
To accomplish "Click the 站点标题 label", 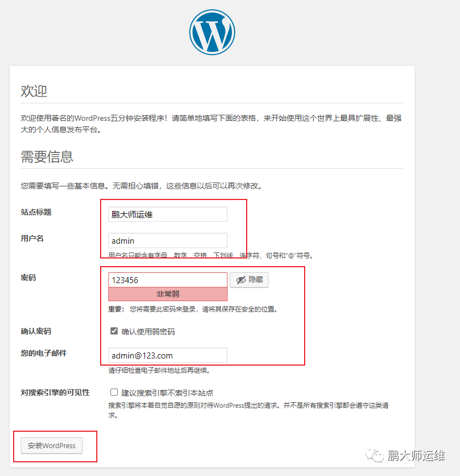I will tap(36, 212).
